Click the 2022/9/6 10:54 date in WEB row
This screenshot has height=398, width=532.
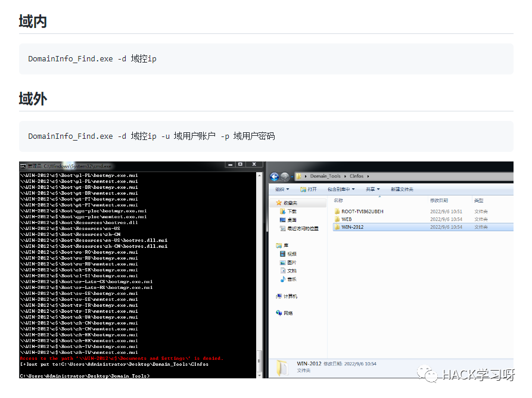pos(446,219)
